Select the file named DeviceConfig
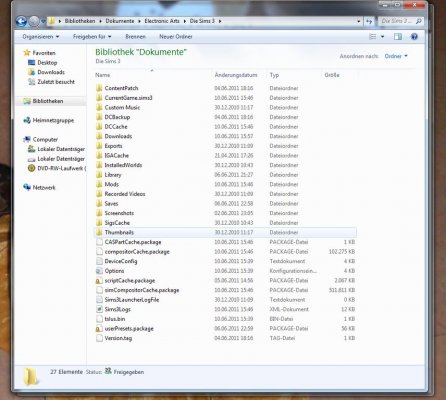 point(121,261)
